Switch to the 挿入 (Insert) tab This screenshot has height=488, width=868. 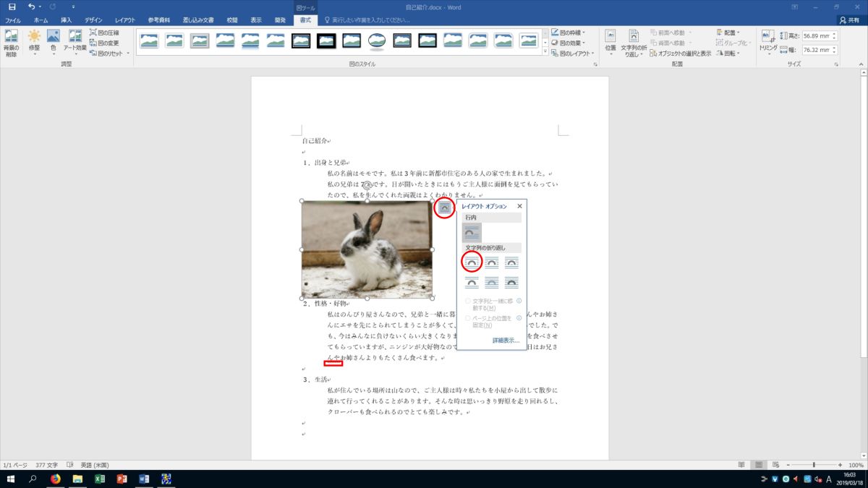66,20
